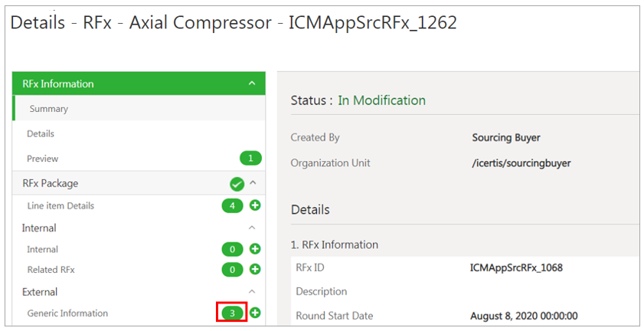Image resolution: width=644 pixels, height=331 pixels.
Task: Add a new Internal item with plus icon
Action: tap(255, 249)
